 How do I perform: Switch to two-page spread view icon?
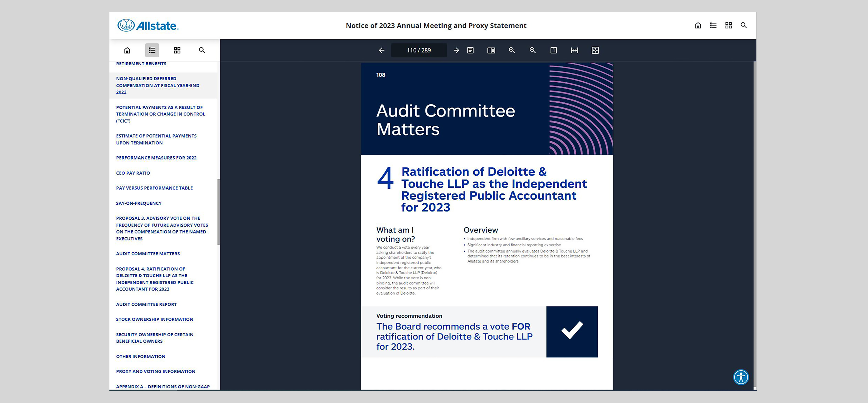(491, 50)
